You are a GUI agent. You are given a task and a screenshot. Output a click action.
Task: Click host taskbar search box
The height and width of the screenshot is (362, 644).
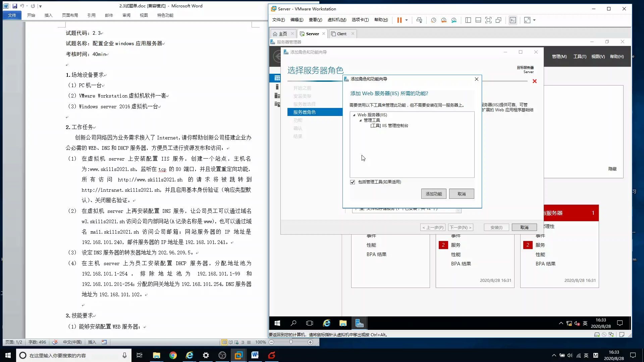tap(74, 355)
